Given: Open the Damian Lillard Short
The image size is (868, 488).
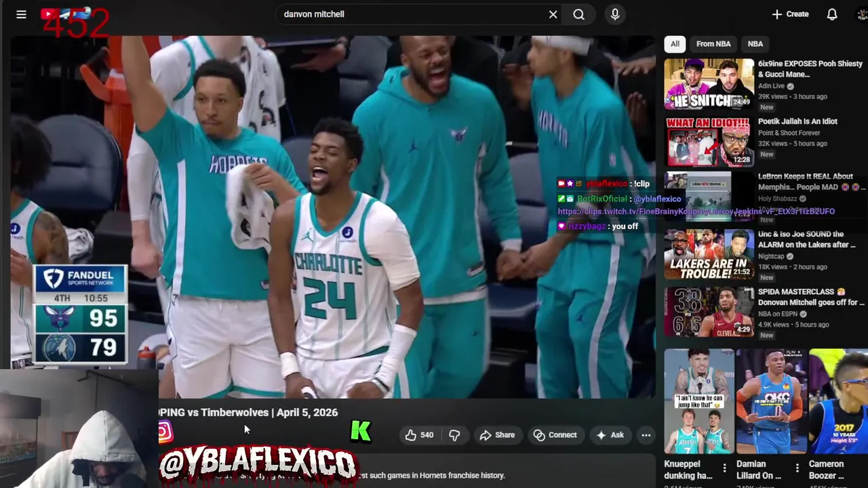Looking at the screenshot, I should (771, 401).
